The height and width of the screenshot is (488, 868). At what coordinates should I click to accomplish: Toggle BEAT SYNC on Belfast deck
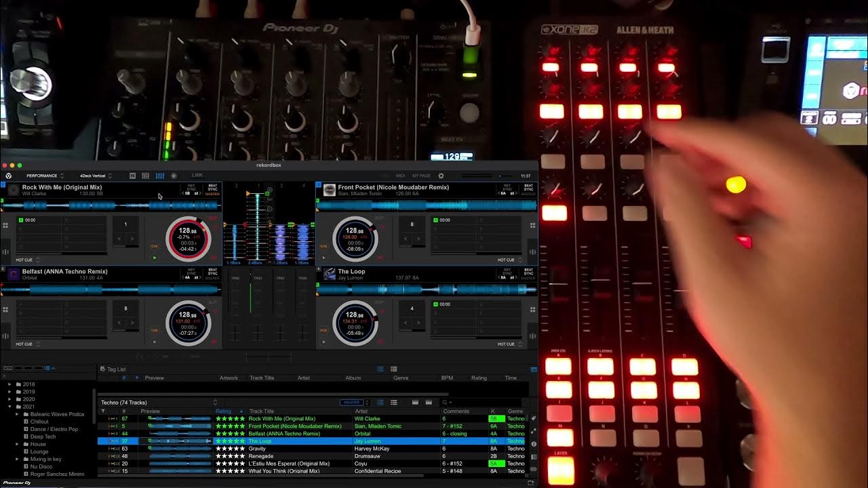click(x=212, y=271)
